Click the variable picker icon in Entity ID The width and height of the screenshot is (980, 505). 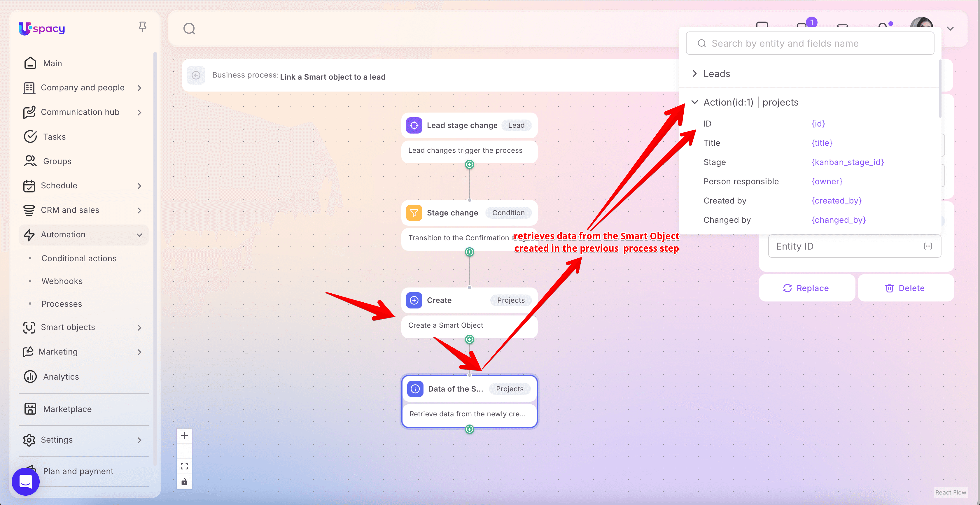tap(928, 246)
